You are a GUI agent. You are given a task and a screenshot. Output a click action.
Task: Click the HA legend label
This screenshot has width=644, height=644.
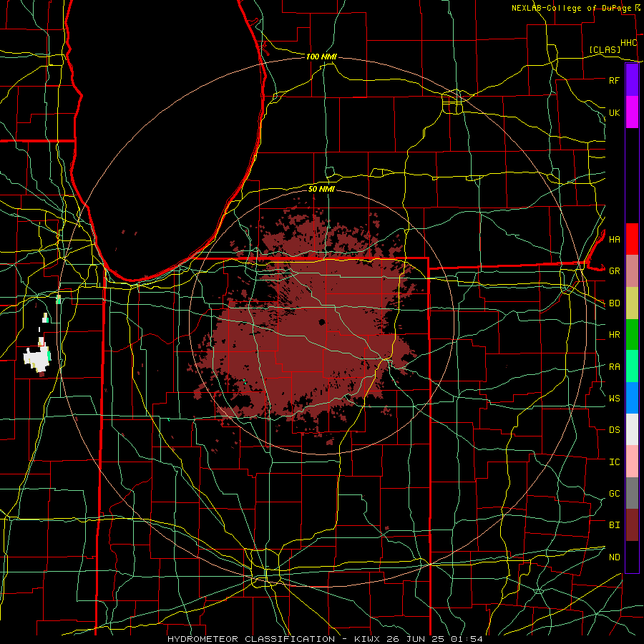click(614, 240)
